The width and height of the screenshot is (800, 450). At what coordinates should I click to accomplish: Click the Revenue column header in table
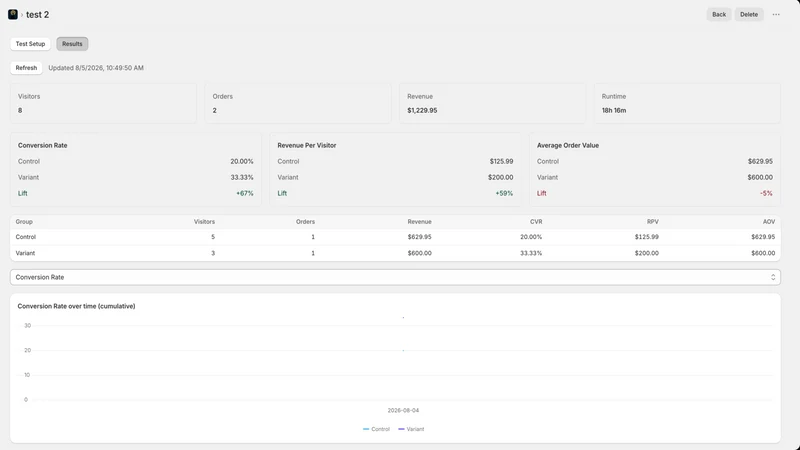[419, 222]
